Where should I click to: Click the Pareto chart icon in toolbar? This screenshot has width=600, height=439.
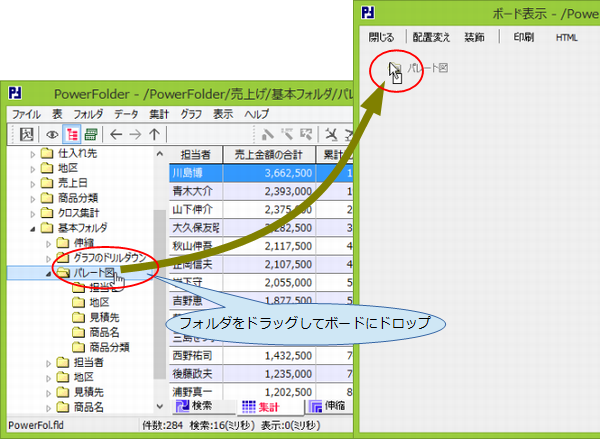[28, 134]
